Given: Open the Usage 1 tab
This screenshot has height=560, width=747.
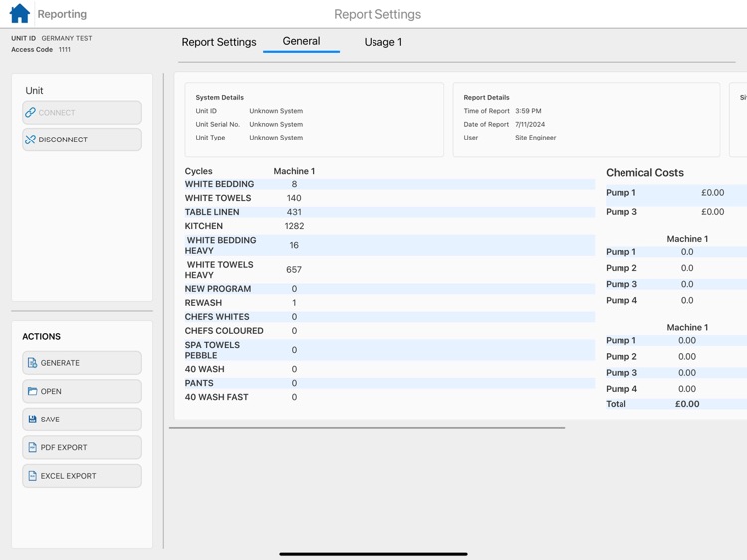Looking at the screenshot, I should point(383,42).
